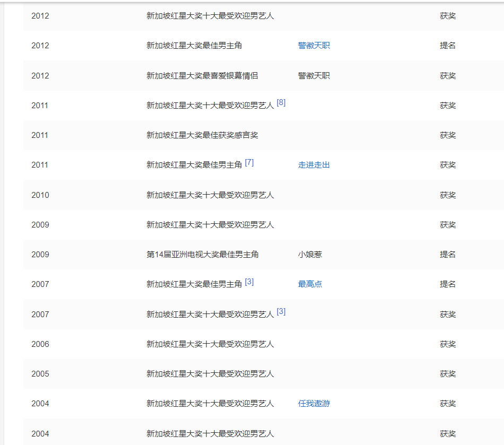Open reference [7] beside 2011 最佳男主角
The width and height of the screenshot is (504, 445).
point(249,163)
